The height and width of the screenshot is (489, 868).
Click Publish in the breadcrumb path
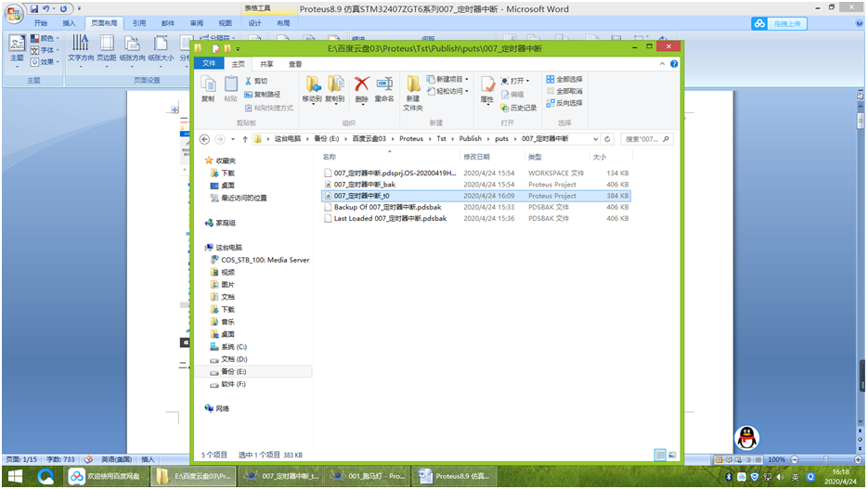pos(470,139)
